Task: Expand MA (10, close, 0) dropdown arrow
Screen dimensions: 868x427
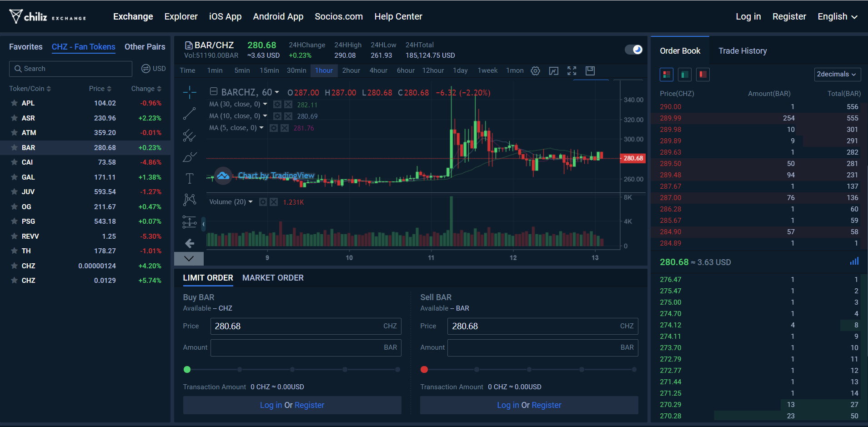Action: pyautogui.click(x=265, y=116)
